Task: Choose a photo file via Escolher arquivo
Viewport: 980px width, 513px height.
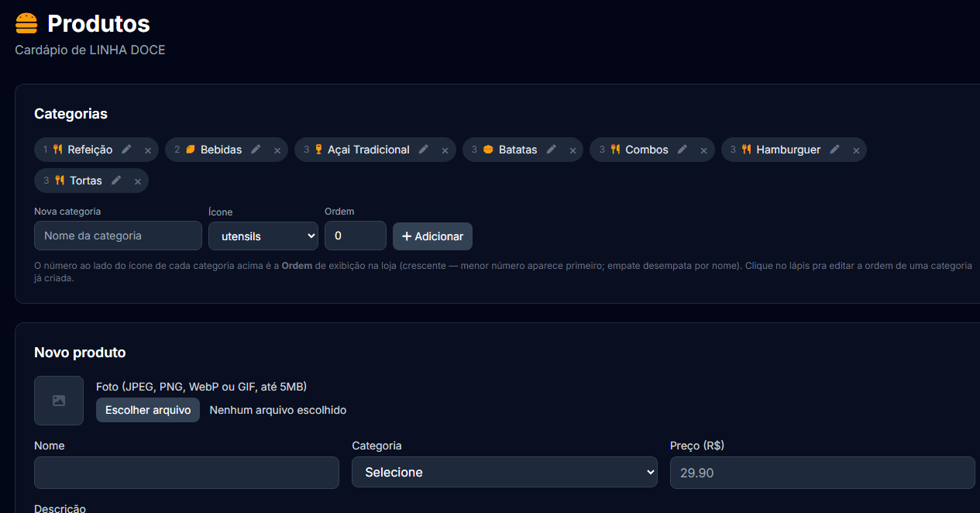Action: point(148,410)
